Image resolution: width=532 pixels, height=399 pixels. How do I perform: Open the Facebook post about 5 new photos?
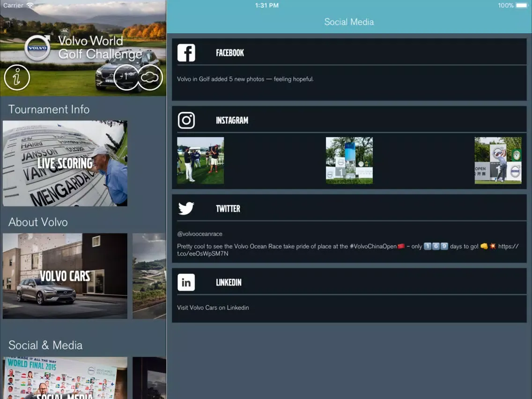(245, 79)
